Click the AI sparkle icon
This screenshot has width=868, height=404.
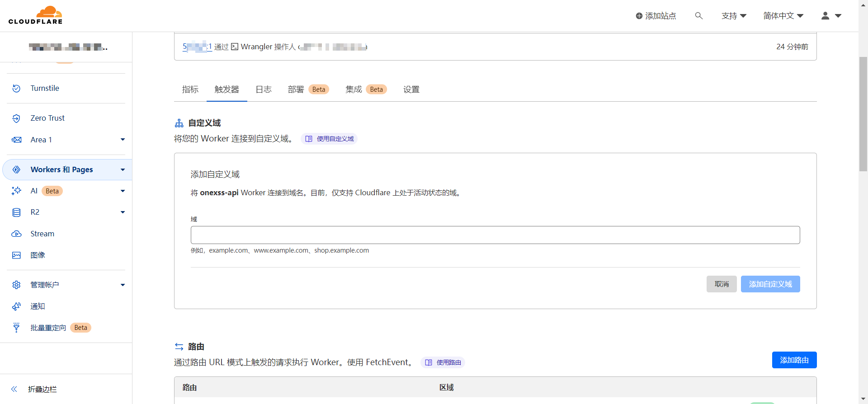point(16,191)
